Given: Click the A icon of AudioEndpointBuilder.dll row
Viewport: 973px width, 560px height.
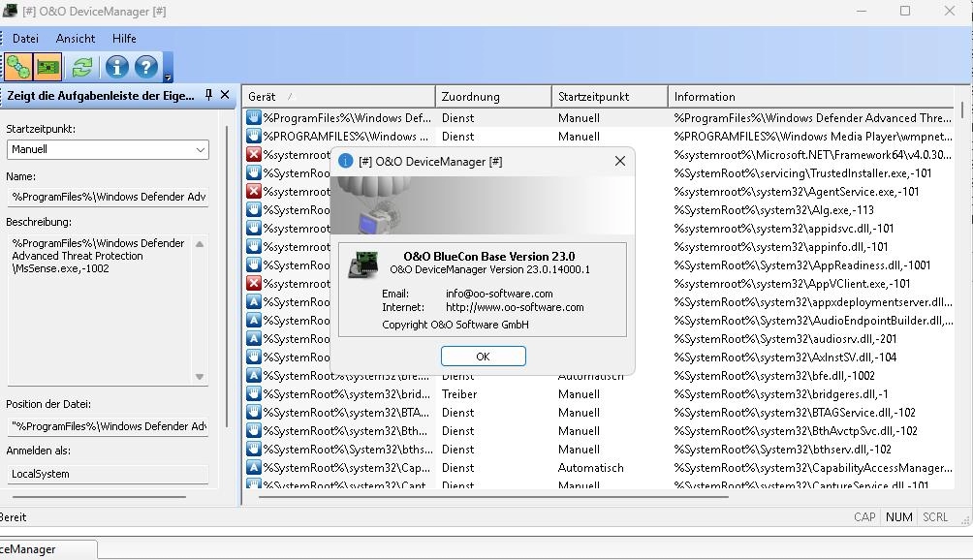Looking at the screenshot, I should coord(253,320).
